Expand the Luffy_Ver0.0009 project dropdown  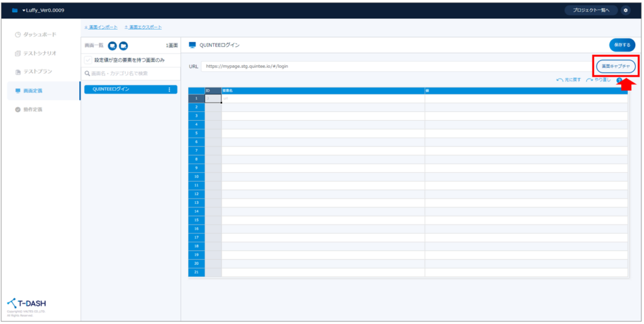pyautogui.click(x=43, y=11)
